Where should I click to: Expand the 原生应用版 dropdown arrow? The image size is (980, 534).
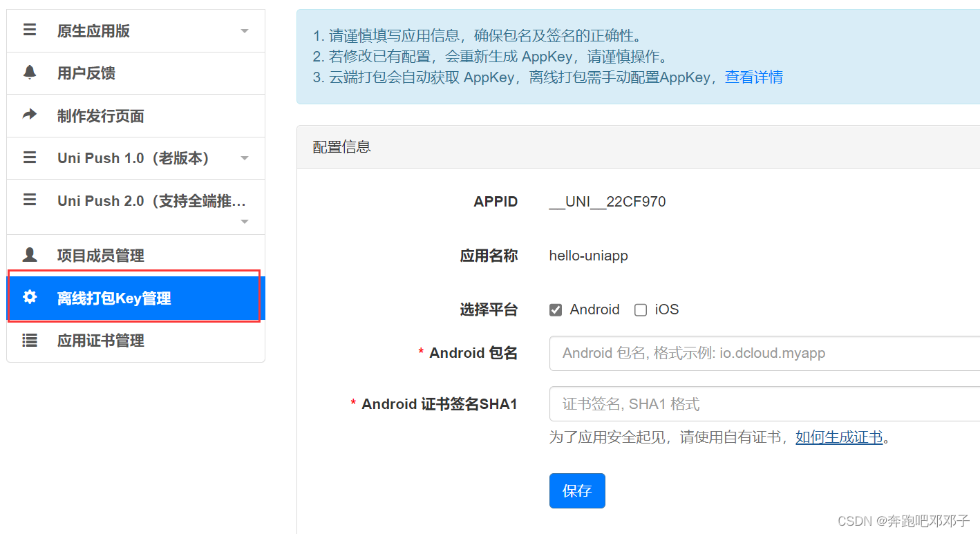coord(245,32)
